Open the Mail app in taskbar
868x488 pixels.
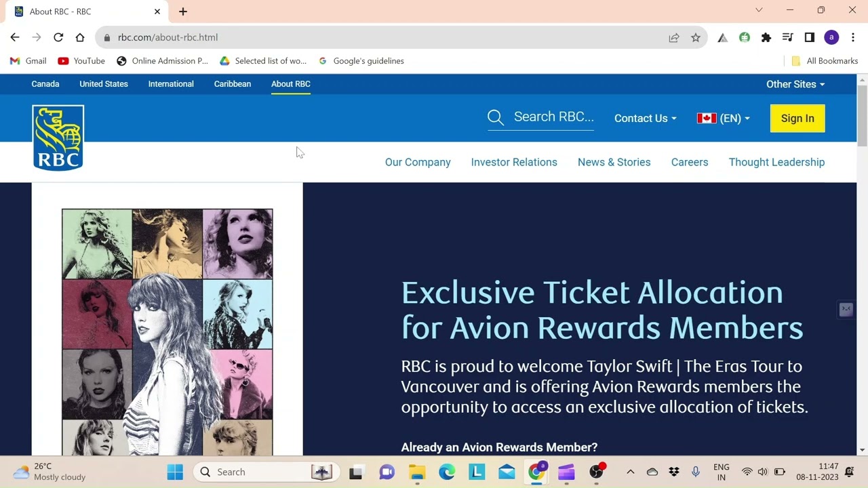click(507, 472)
